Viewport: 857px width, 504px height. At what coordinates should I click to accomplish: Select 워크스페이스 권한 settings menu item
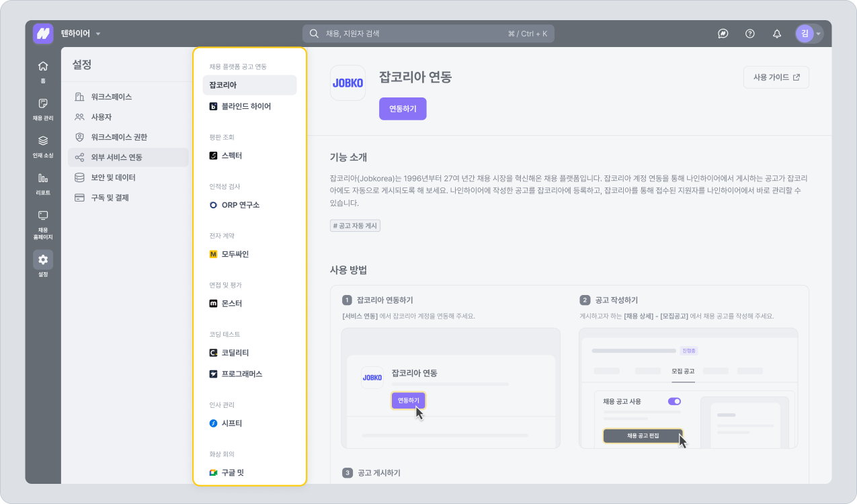(x=128, y=137)
